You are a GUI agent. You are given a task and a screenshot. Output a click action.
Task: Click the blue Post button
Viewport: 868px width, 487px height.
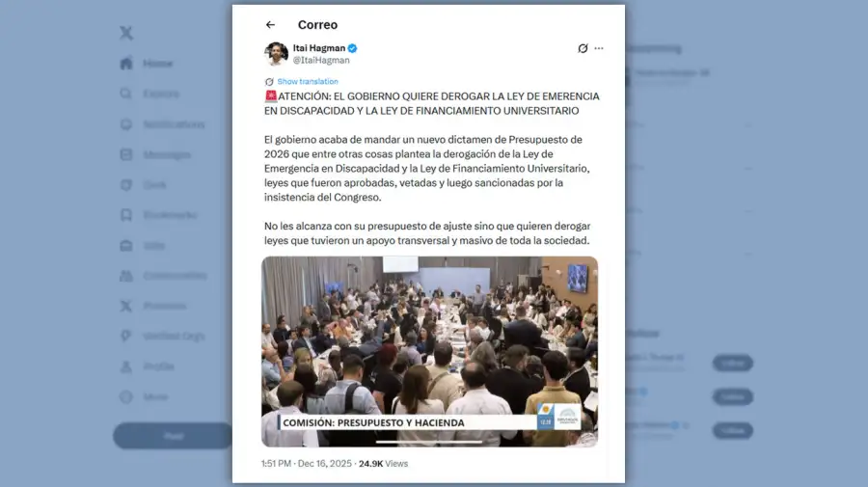point(173,436)
